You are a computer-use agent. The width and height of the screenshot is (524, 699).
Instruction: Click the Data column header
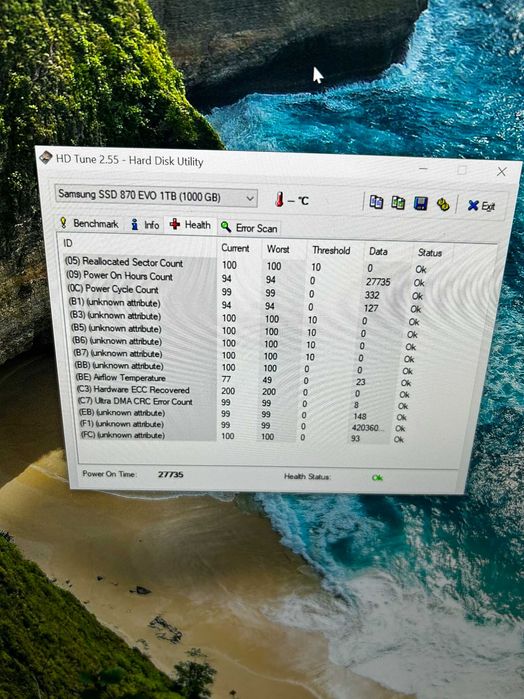coord(378,251)
